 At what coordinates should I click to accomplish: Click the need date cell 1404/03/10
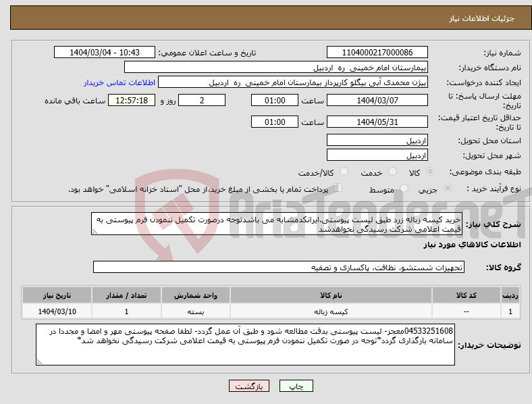(57, 311)
